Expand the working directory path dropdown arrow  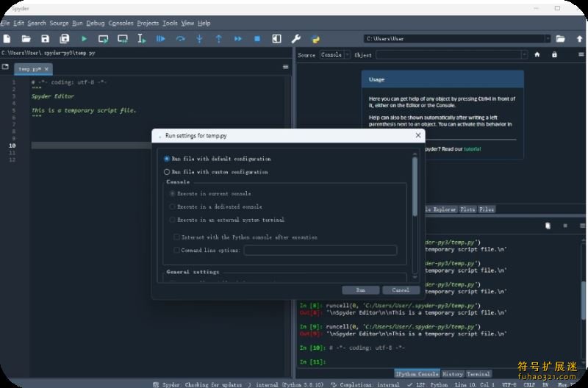click(x=548, y=39)
